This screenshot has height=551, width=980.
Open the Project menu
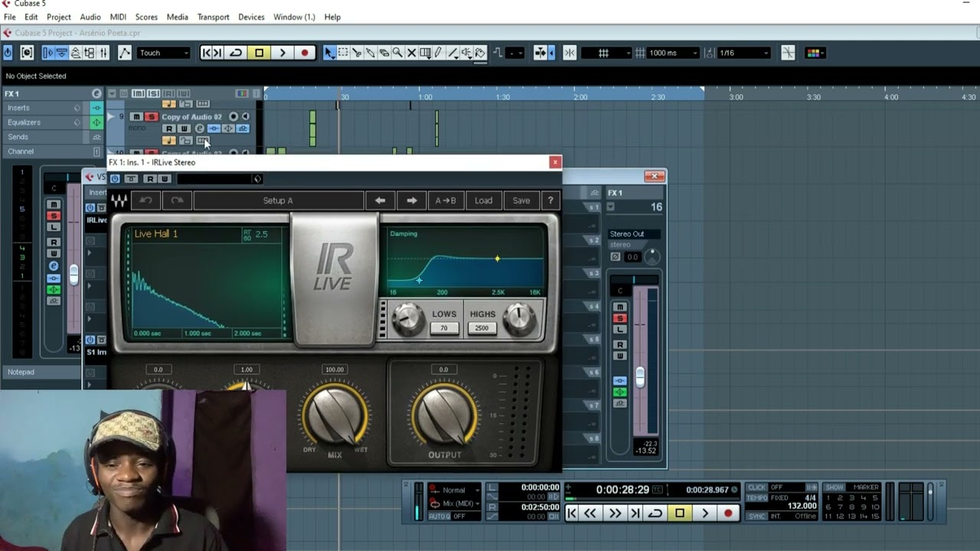pyautogui.click(x=59, y=17)
